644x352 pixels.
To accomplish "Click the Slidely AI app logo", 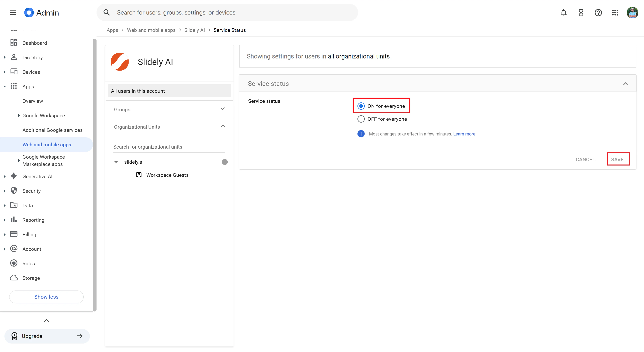I will 120,61.
